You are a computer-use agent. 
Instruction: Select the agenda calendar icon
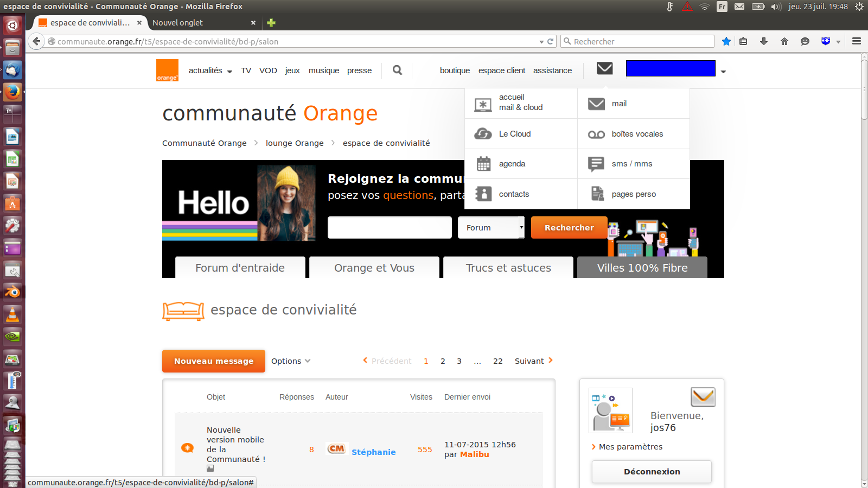[x=482, y=163]
